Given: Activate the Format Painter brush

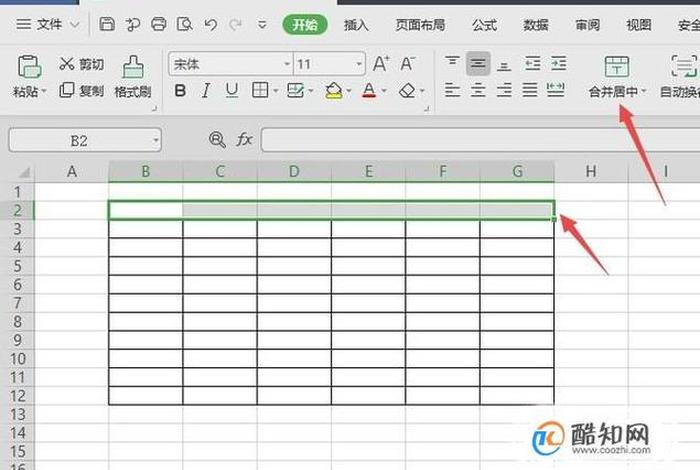Looking at the screenshot, I should click(x=133, y=67).
